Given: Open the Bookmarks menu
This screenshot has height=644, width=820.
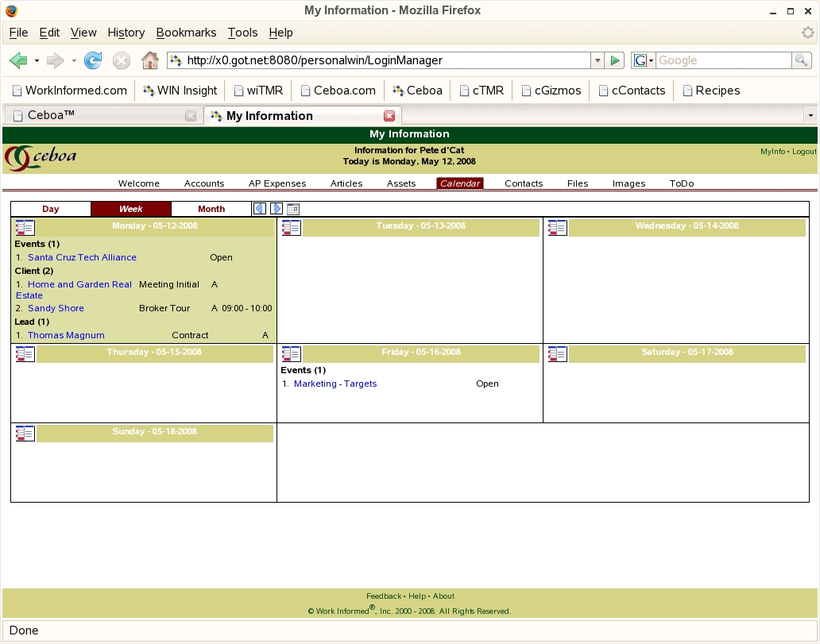Looking at the screenshot, I should coord(186,33).
